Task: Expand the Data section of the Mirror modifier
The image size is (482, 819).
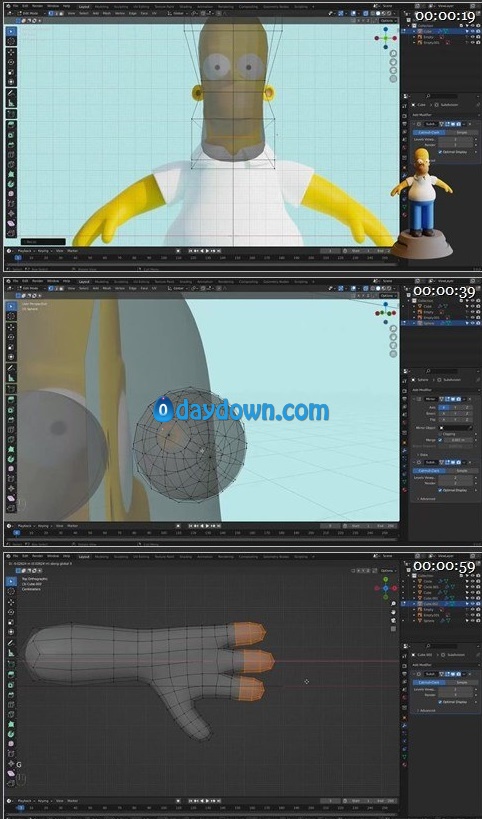Action: 422,454
